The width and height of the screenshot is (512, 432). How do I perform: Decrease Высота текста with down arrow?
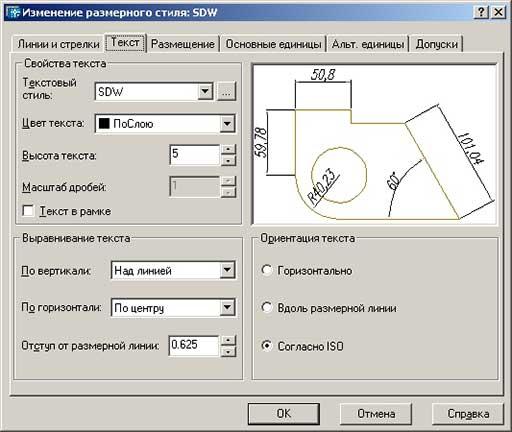(x=228, y=160)
